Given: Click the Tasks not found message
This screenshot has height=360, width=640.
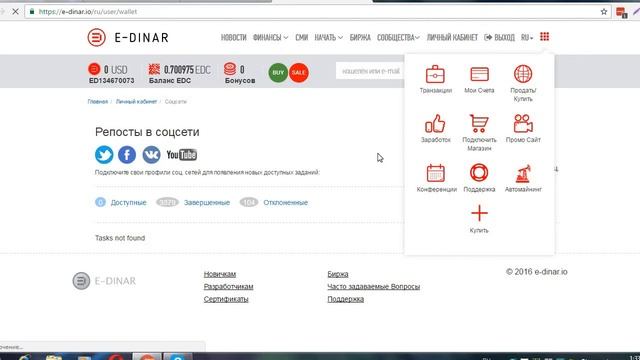Looking at the screenshot, I should tap(120, 238).
